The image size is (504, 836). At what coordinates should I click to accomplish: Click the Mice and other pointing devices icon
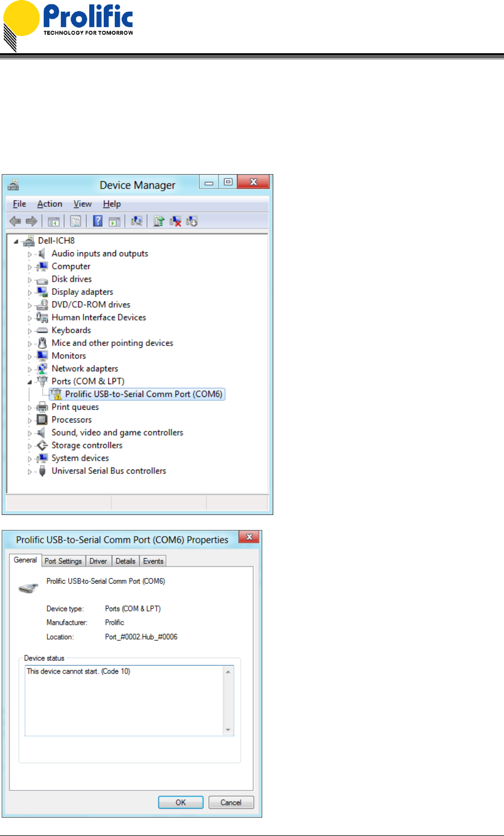(x=42, y=343)
